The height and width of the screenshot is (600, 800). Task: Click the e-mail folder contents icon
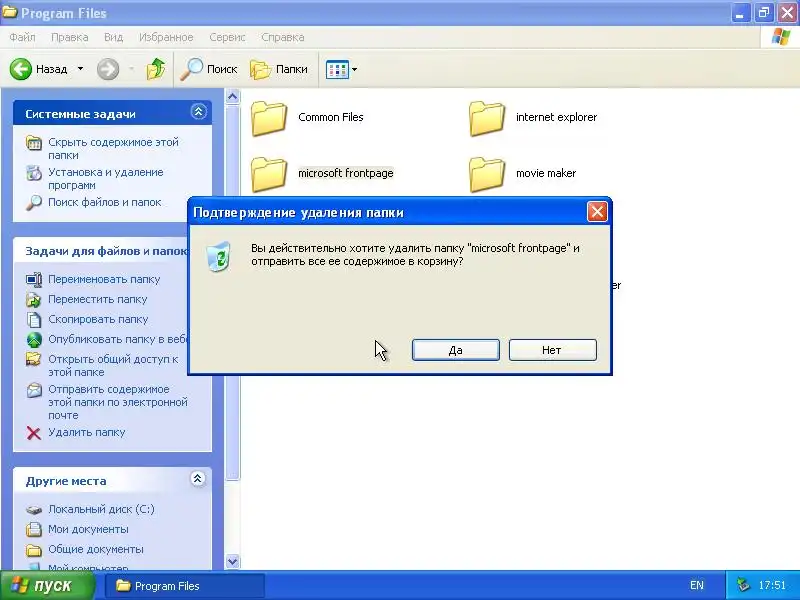(x=34, y=390)
